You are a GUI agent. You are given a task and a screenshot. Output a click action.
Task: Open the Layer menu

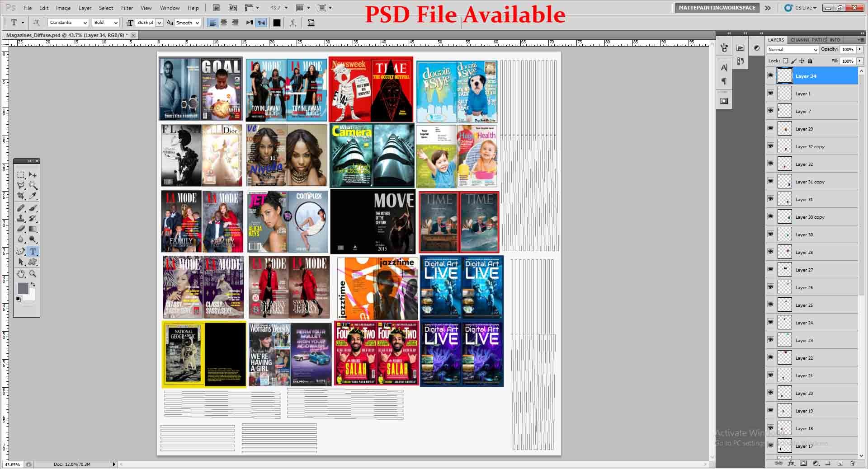(x=85, y=8)
